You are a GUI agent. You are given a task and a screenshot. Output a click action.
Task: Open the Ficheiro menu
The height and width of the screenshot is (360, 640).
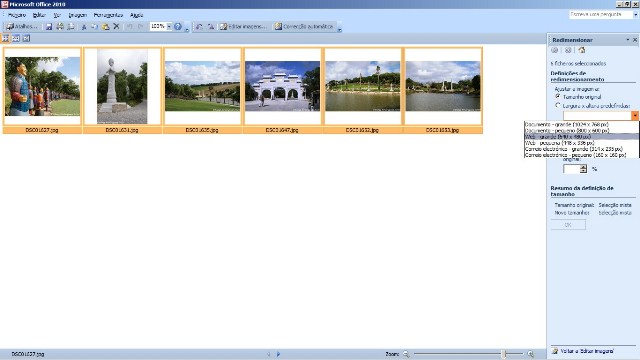coord(17,15)
